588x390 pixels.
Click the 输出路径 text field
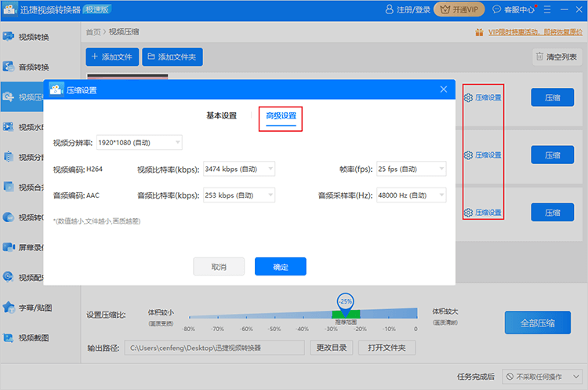pyautogui.click(x=216, y=348)
